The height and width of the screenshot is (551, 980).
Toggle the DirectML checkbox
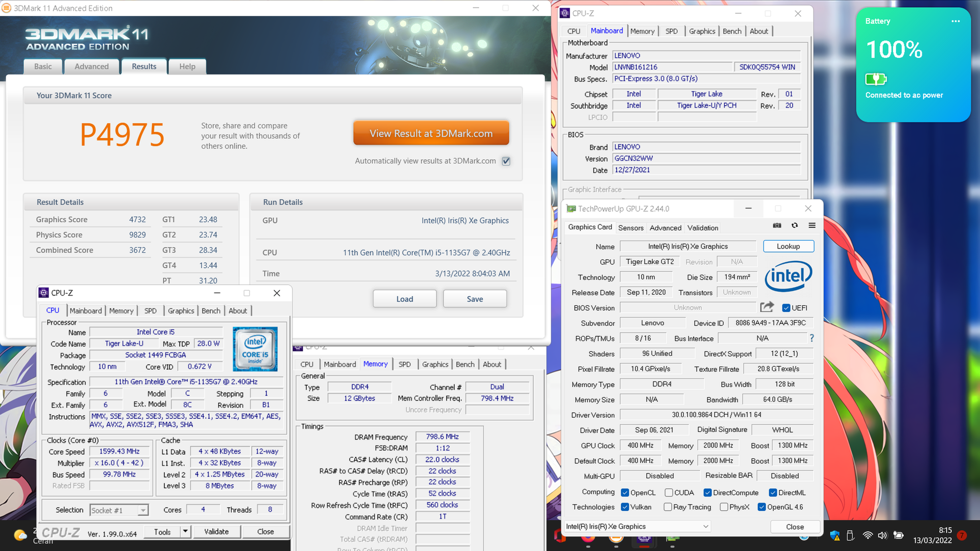[x=773, y=492]
